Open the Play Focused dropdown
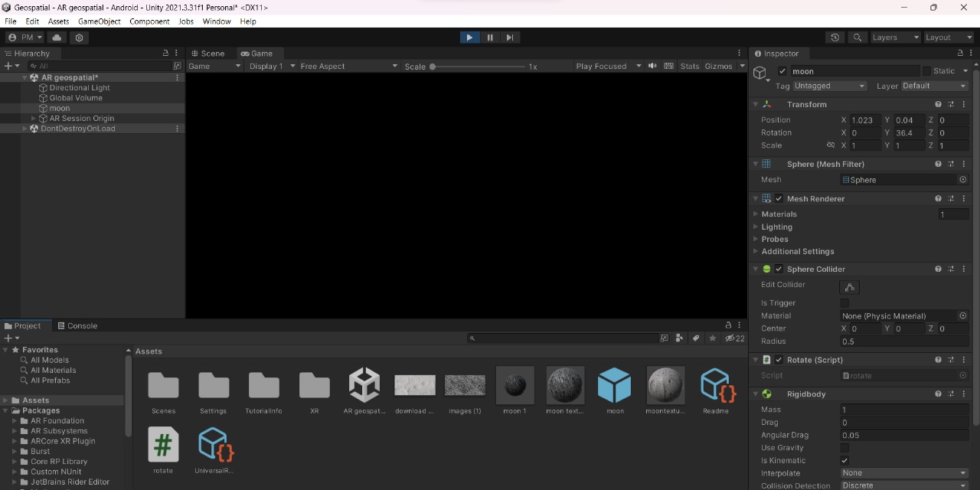Image resolution: width=980 pixels, height=490 pixels. click(x=609, y=66)
